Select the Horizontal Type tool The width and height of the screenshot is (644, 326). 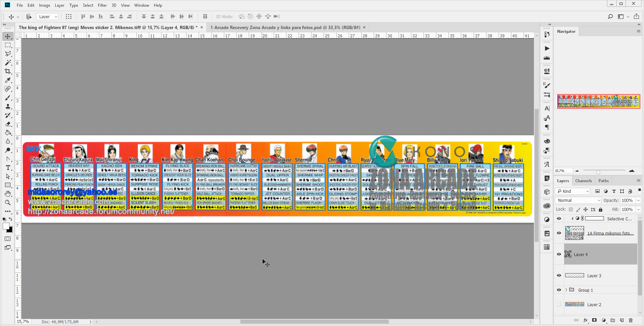click(x=8, y=168)
